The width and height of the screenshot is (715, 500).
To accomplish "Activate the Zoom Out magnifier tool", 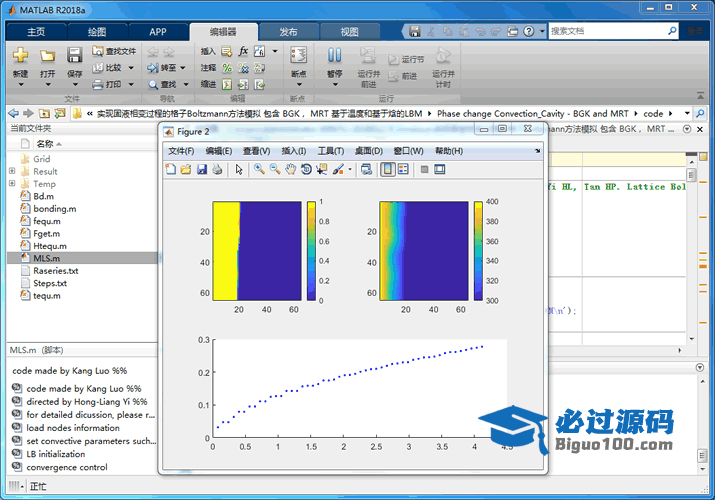I will pyautogui.click(x=275, y=170).
